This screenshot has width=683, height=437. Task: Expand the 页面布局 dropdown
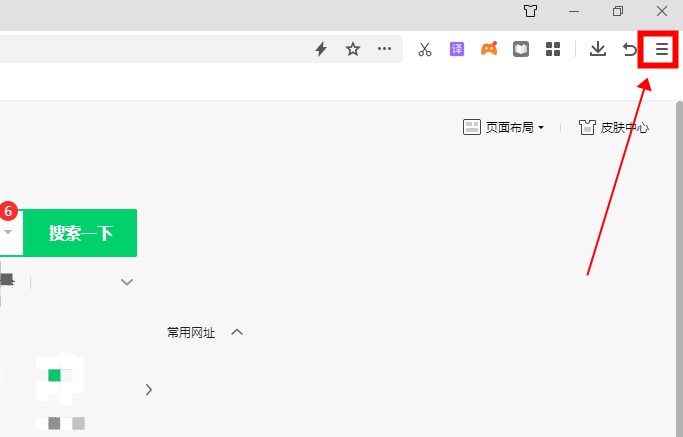(504, 127)
